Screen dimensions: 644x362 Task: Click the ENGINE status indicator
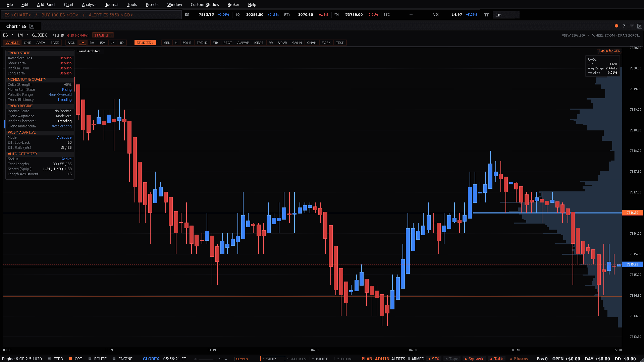[x=122, y=359]
